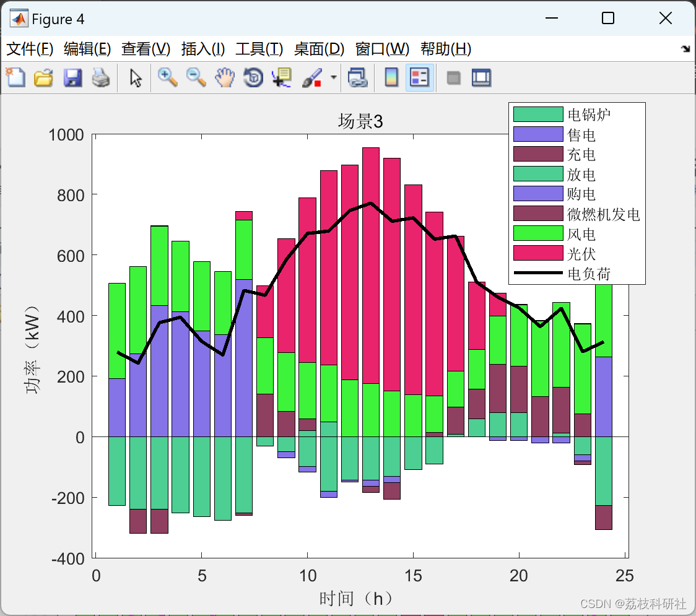Expand the toolbar dock arrow at right
Screen dimensions: 696x616
tap(686, 49)
